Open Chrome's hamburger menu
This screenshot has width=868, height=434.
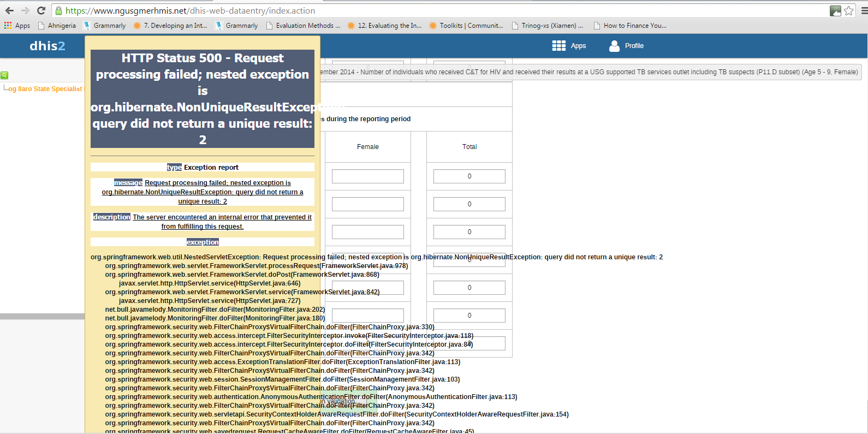[x=864, y=10]
